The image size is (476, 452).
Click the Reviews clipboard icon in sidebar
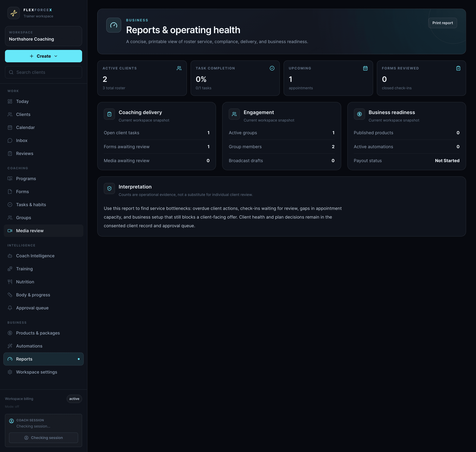click(x=10, y=153)
